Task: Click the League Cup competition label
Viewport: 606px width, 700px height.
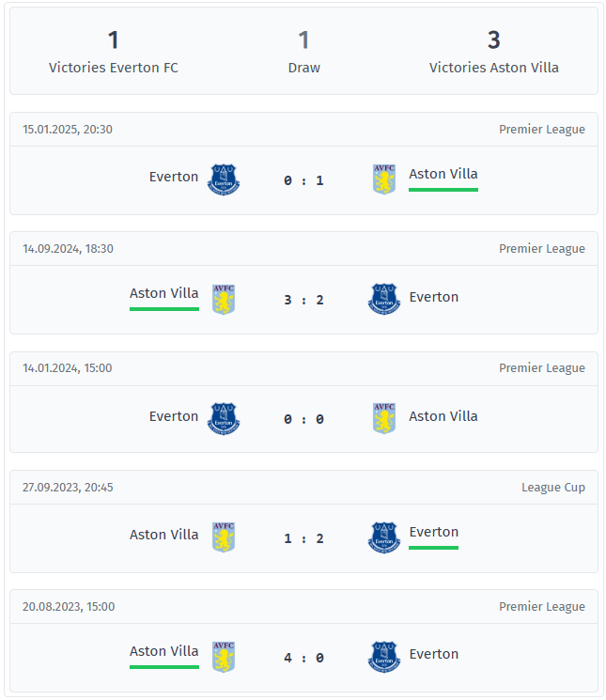Action: [553, 487]
